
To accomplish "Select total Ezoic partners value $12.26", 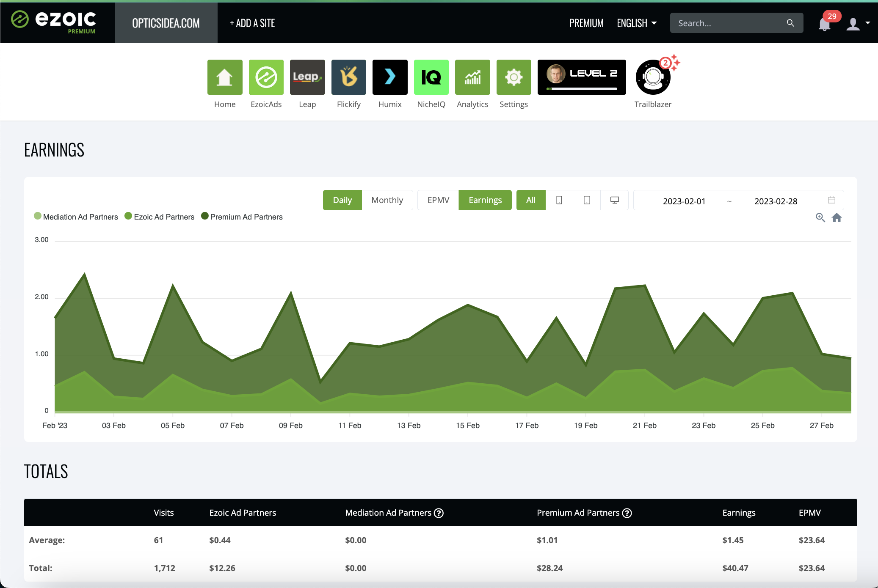I will [x=222, y=568].
